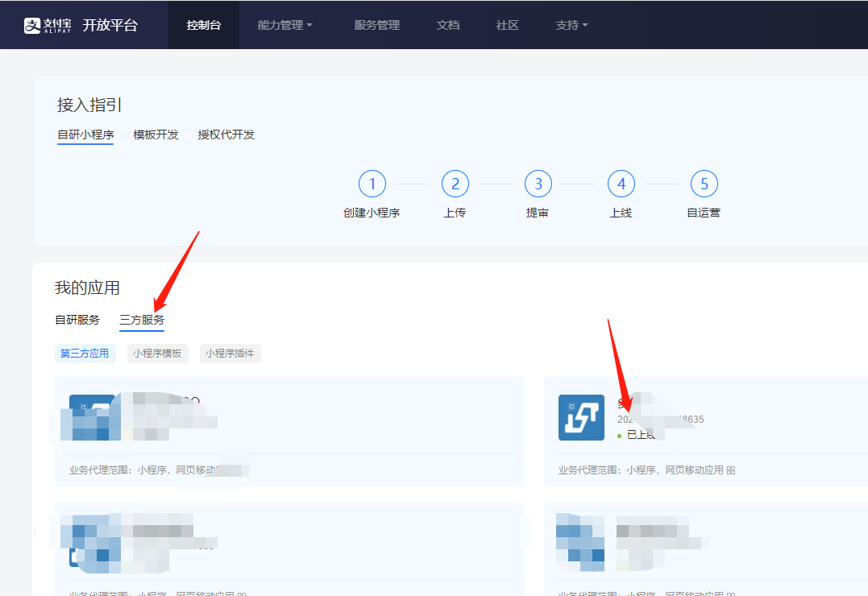Viewport: 868px width, 596px height.
Task: Open the 社区 navigation item
Action: [x=508, y=26]
